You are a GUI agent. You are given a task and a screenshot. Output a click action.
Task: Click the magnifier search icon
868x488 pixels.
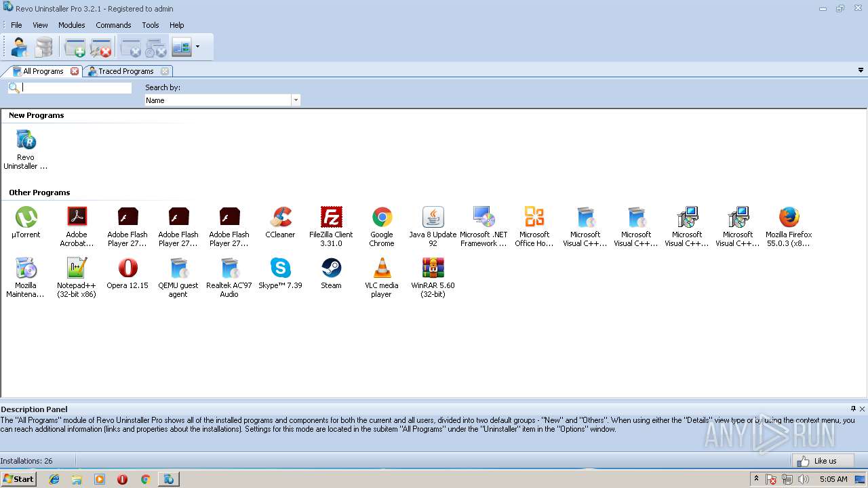[14, 88]
